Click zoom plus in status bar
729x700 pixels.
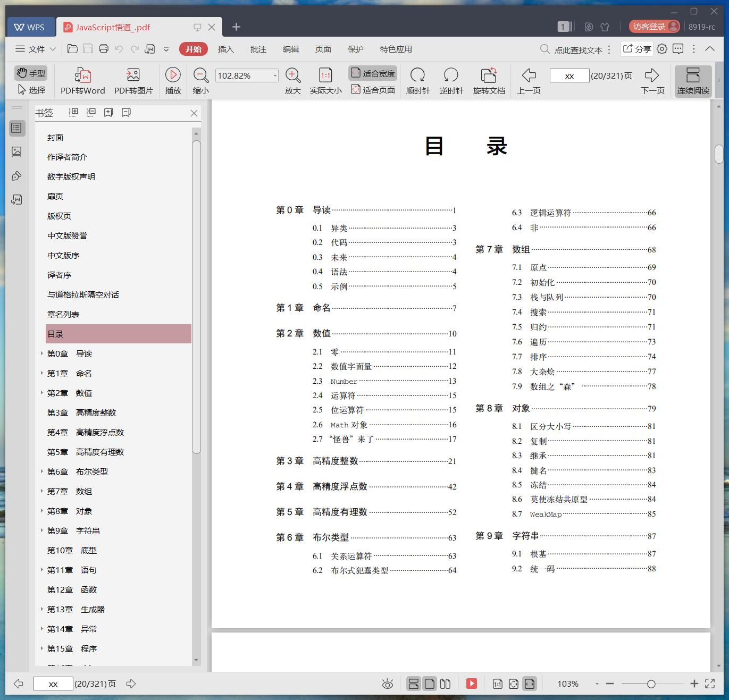[x=694, y=684]
